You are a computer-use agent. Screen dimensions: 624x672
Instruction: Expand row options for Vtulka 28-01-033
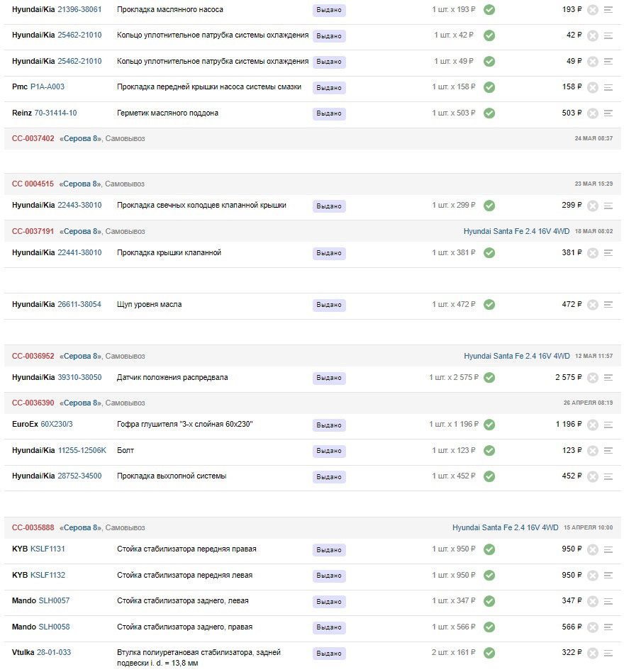pos(608,653)
